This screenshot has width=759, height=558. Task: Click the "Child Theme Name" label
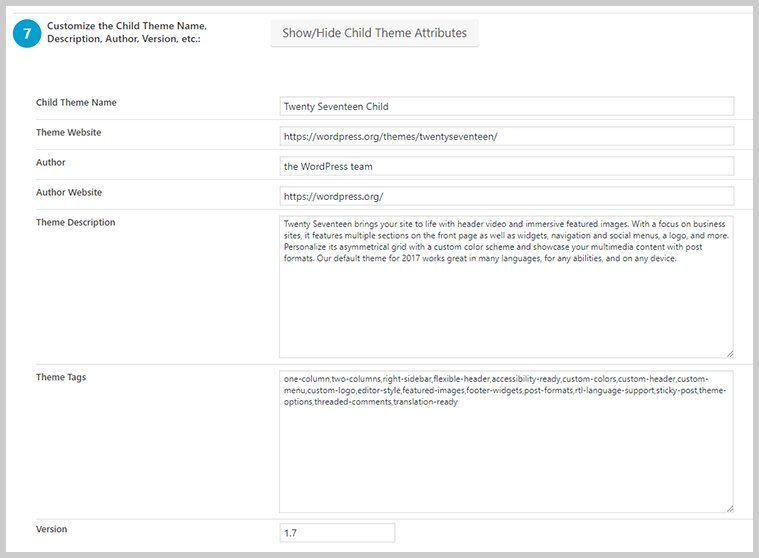click(x=76, y=103)
